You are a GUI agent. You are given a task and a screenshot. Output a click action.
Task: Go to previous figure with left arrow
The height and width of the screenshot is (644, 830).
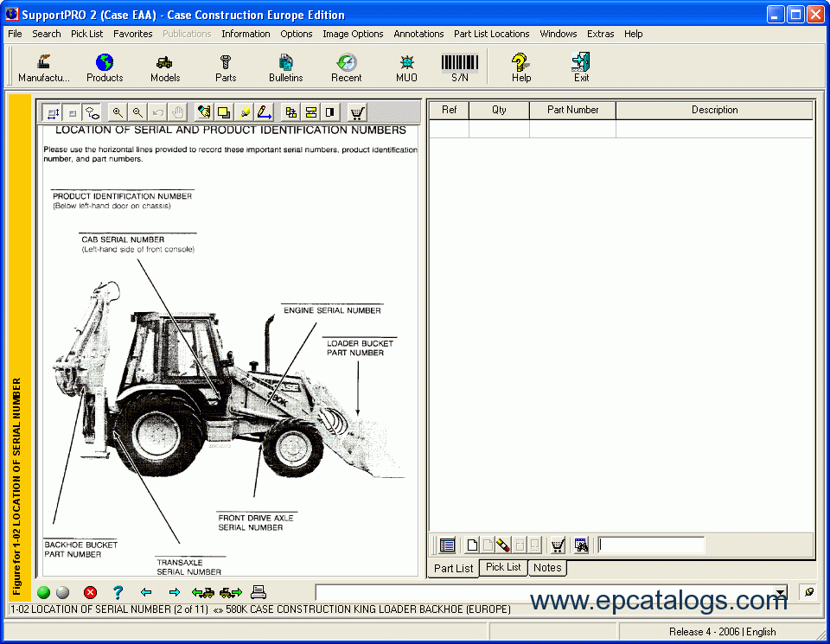146,592
